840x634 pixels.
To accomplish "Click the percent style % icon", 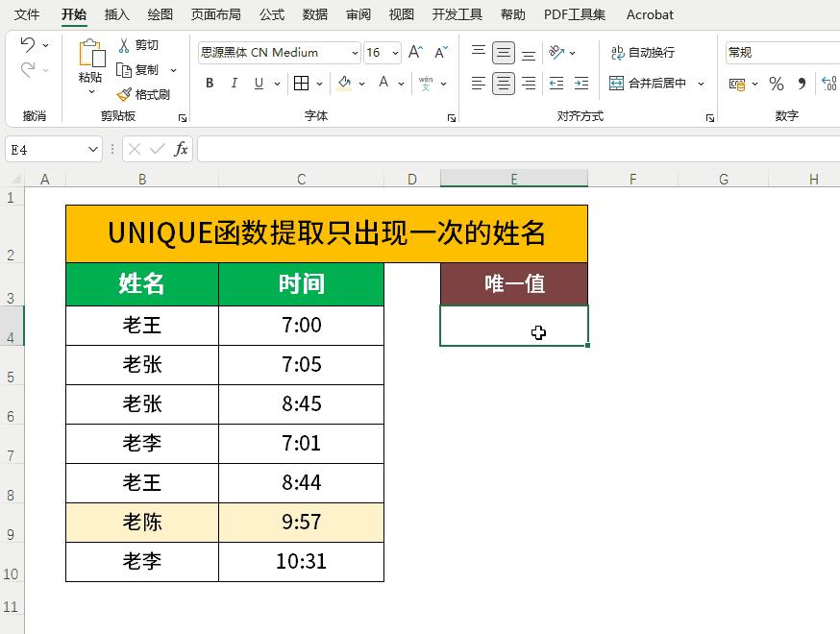I will pos(775,84).
